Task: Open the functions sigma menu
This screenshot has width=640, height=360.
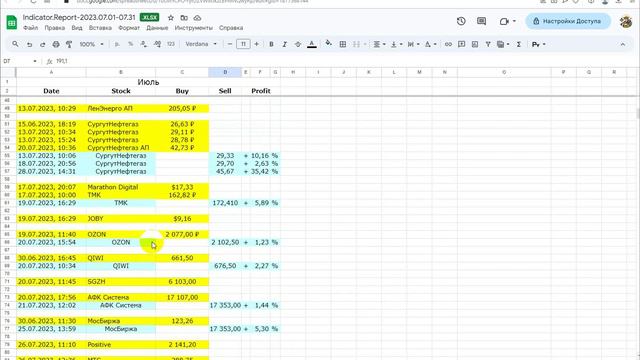Action: point(519,44)
